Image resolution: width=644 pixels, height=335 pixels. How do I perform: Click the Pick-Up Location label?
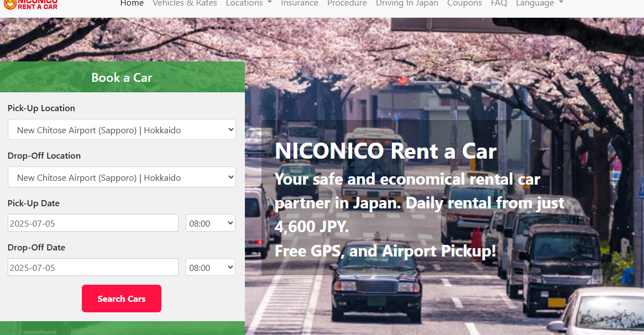point(41,108)
